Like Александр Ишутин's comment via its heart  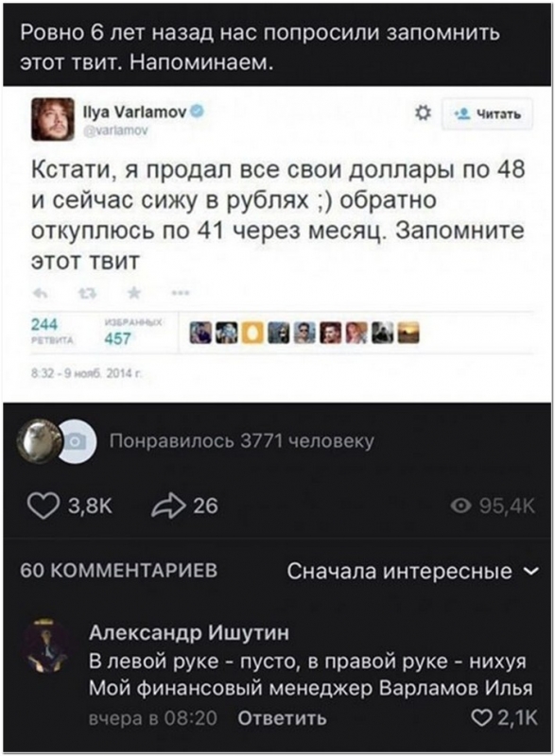[x=480, y=718]
